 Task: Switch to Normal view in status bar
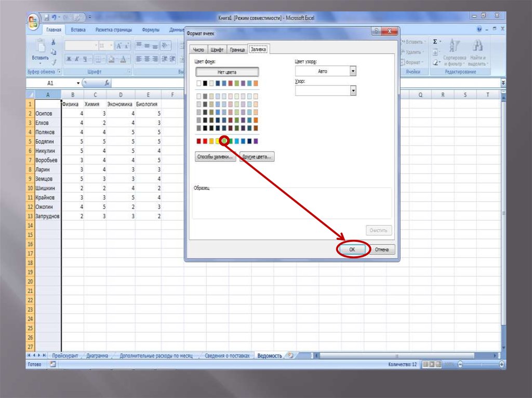425,364
